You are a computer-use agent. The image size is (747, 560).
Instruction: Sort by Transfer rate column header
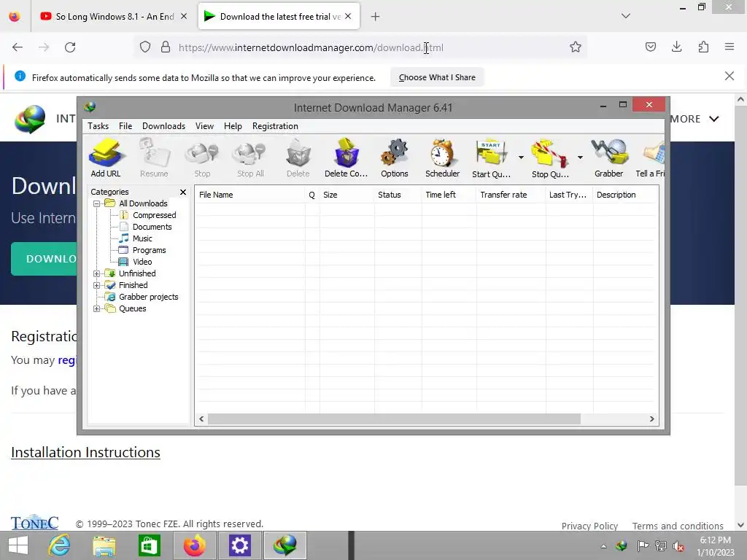511,195
